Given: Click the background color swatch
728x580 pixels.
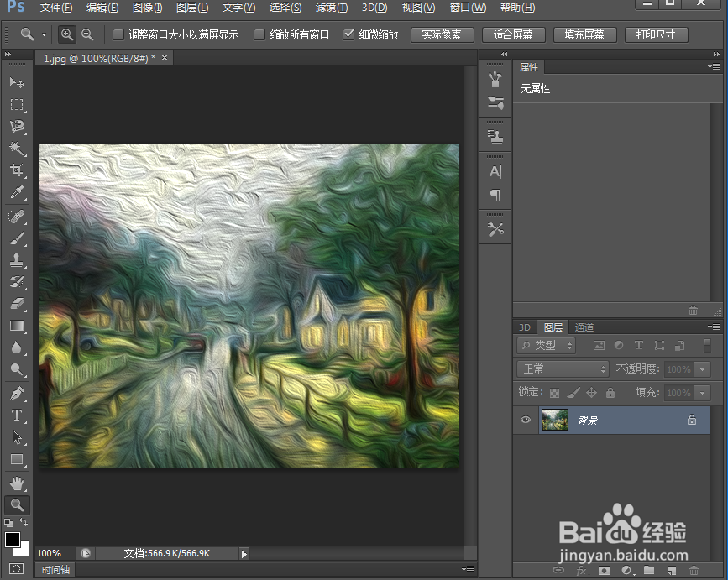Looking at the screenshot, I should tap(24, 551).
